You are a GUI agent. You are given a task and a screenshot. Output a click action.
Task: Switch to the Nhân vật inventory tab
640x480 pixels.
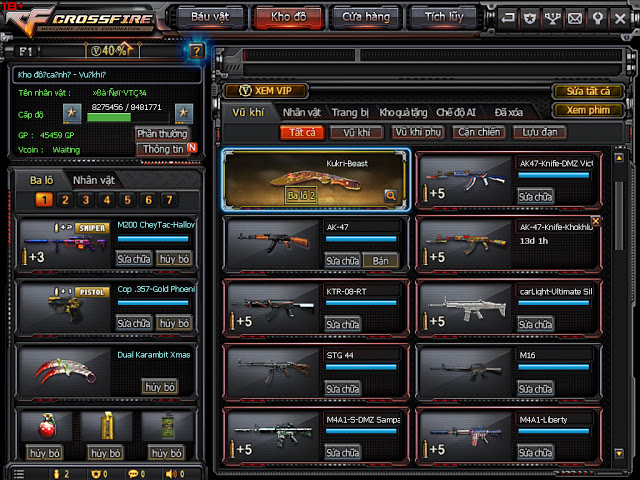tap(302, 112)
